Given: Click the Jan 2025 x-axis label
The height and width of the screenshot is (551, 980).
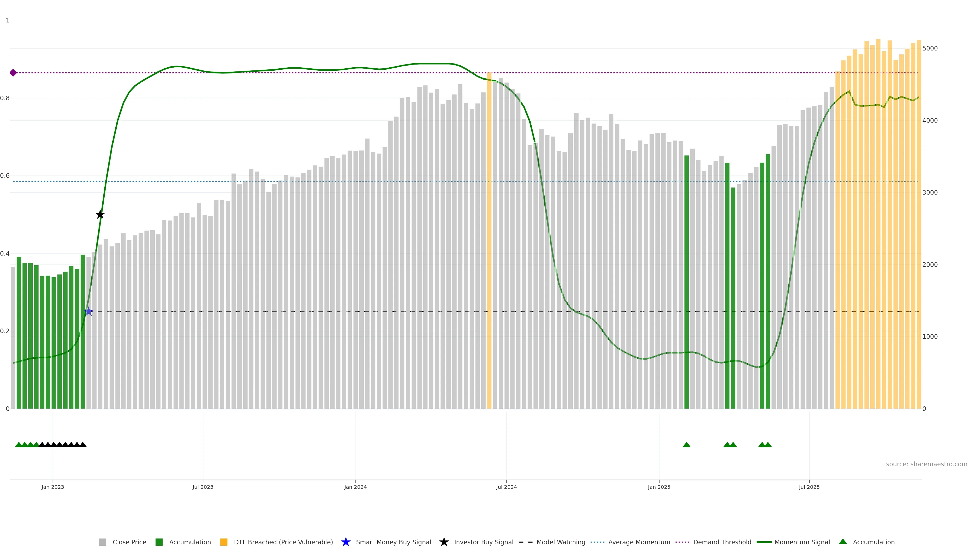Looking at the screenshot, I should [658, 487].
